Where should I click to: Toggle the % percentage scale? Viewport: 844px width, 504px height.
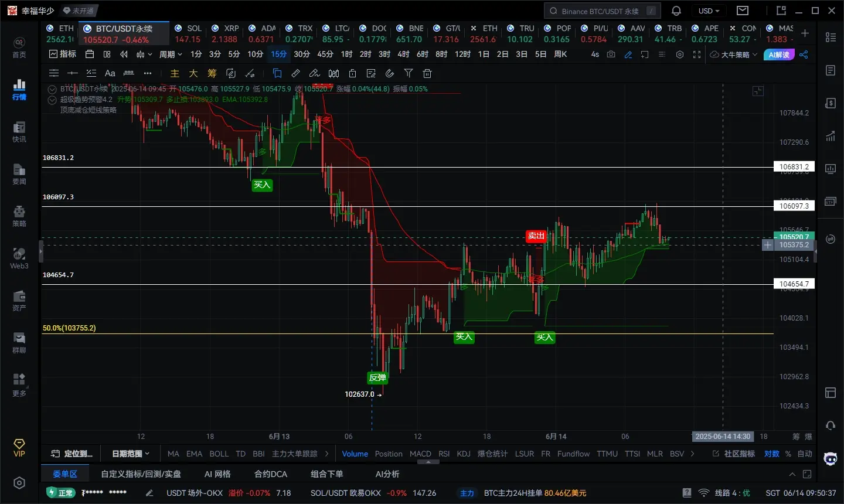(x=788, y=454)
